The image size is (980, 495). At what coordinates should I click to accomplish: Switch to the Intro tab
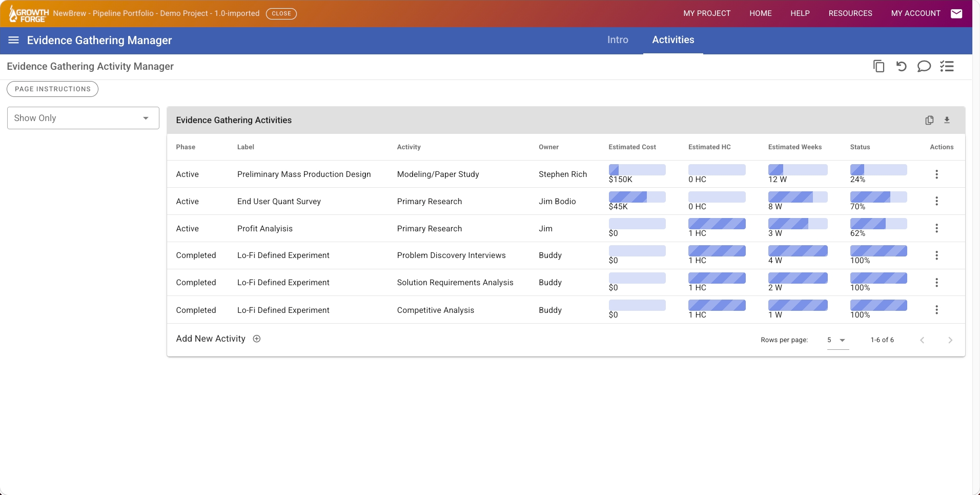coord(618,40)
